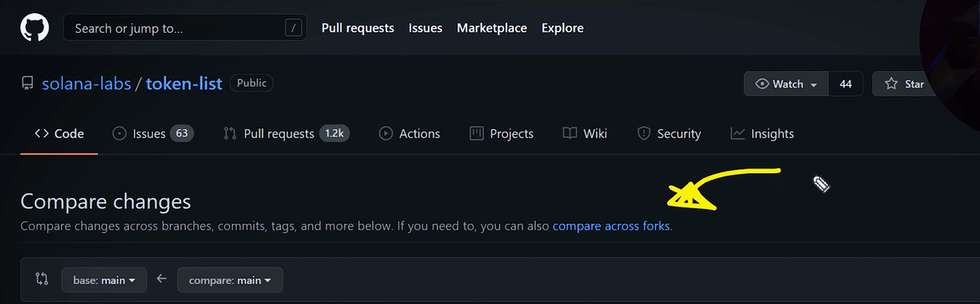Open the Watch dropdown button
The height and width of the screenshot is (304, 980).
786,83
